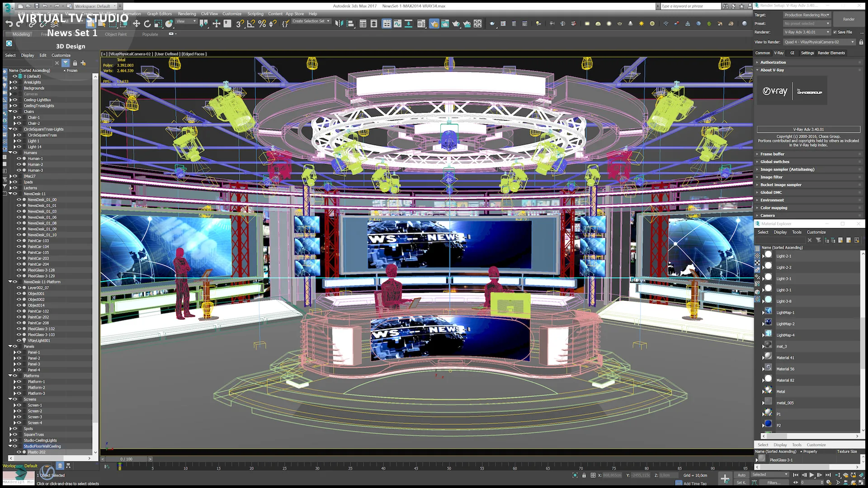Click the Auto key button

tap(741, 475)
